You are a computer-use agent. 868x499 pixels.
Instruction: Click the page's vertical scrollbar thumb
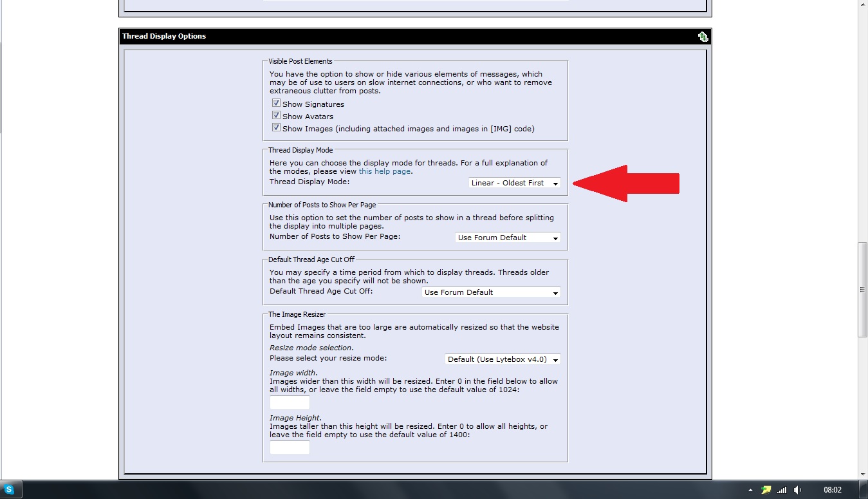(862, 290)
